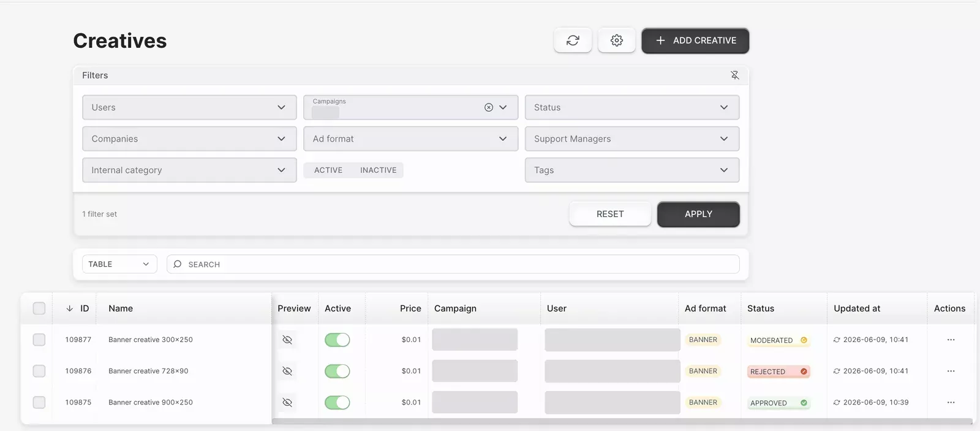The image size is (980, 431).
Task: Click the APPROVED status badge
Action: click(778, 403)
